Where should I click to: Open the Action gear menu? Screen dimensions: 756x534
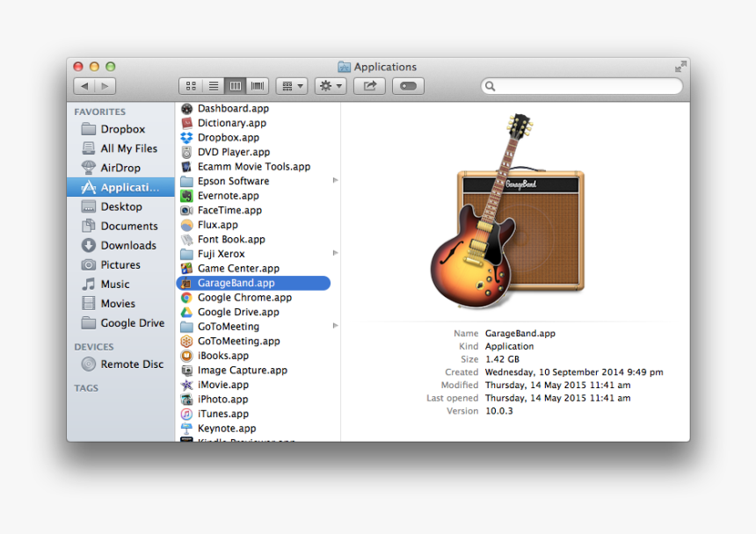point(331,86)
